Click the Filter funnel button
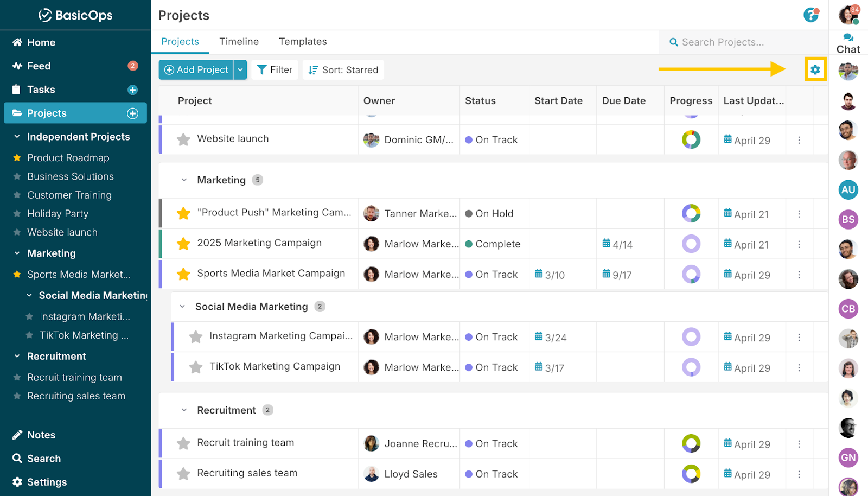This screenshot has width=868, height=496. (275, 70)
